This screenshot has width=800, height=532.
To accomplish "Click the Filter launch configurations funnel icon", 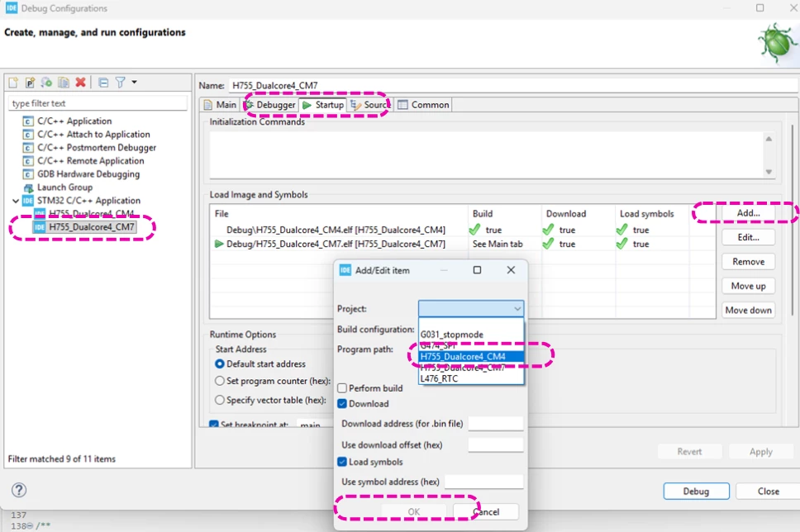I will pos(120,82).
